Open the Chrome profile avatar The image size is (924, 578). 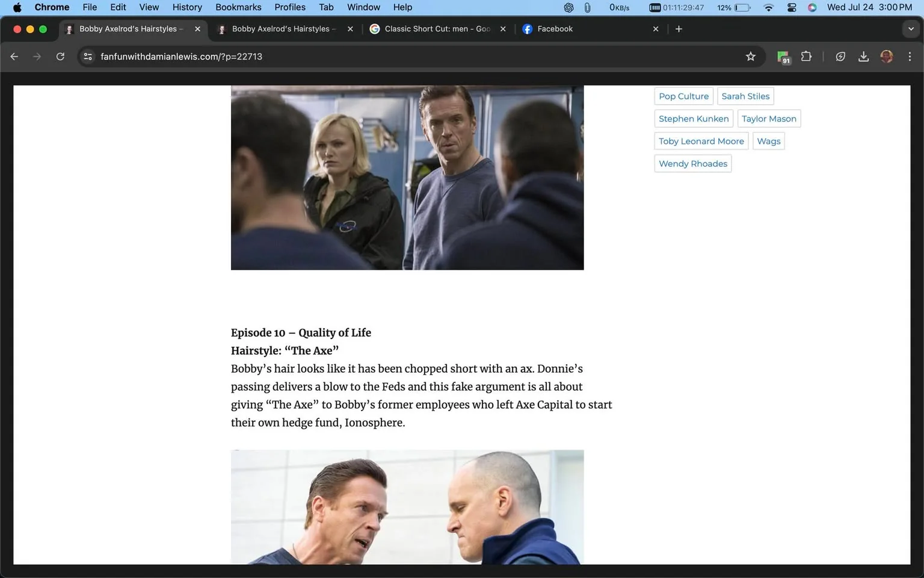point(886,57)
